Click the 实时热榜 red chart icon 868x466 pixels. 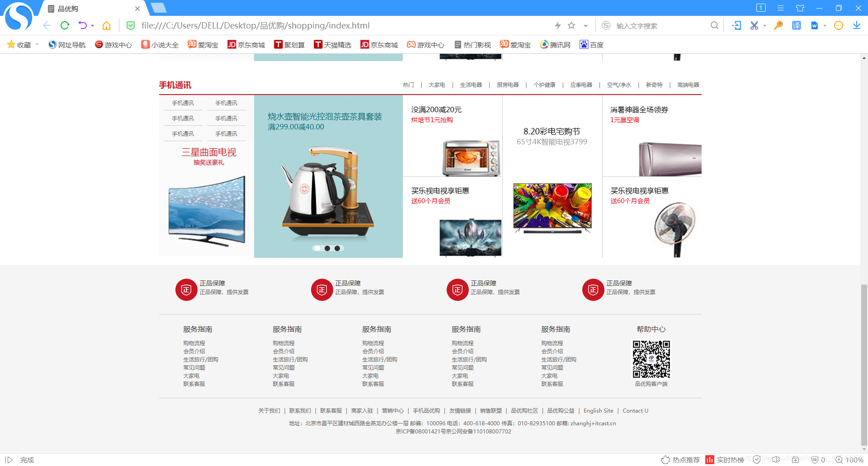[x=710, y=459]
